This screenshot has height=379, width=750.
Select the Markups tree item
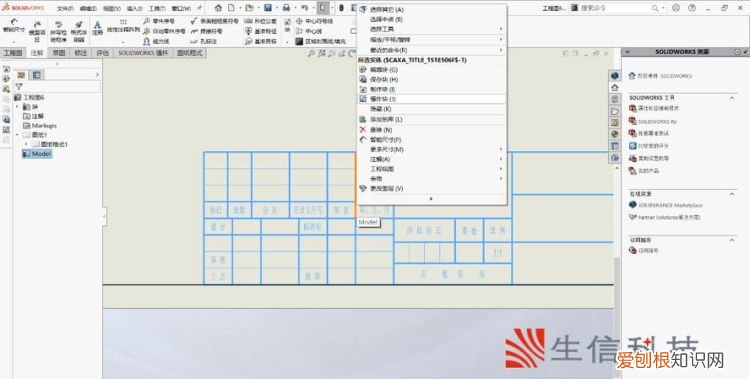40,125
